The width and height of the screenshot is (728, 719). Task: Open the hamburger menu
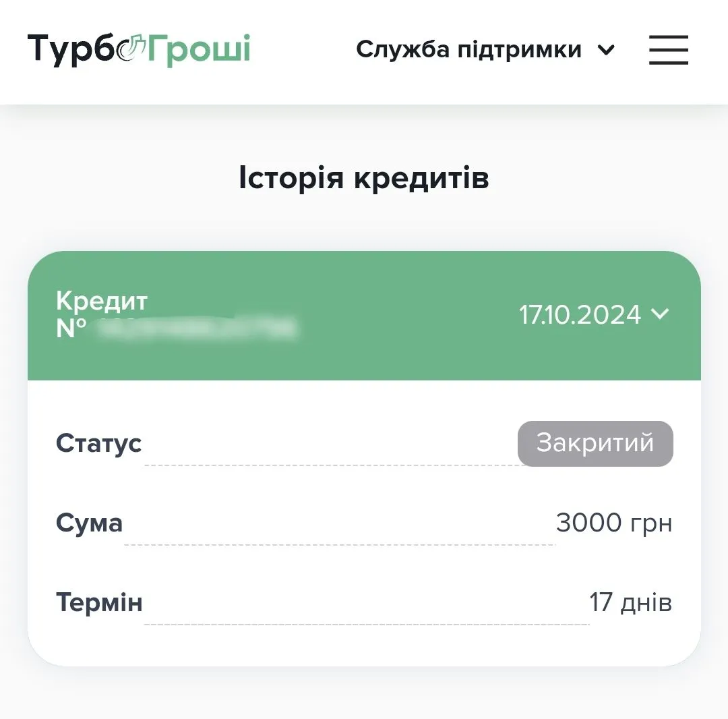coord(668,50)
